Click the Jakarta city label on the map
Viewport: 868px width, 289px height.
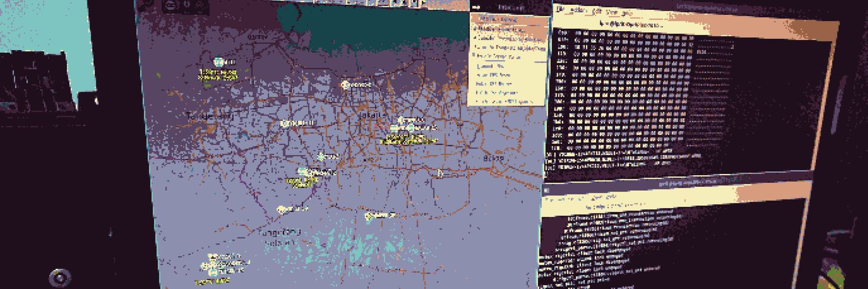[x=371, y=116]
